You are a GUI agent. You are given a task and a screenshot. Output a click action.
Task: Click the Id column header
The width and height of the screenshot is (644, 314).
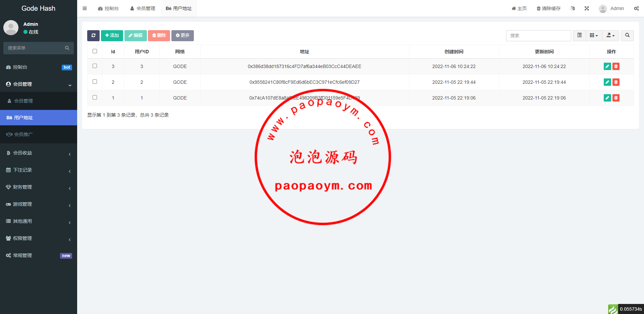click(113, 52)
